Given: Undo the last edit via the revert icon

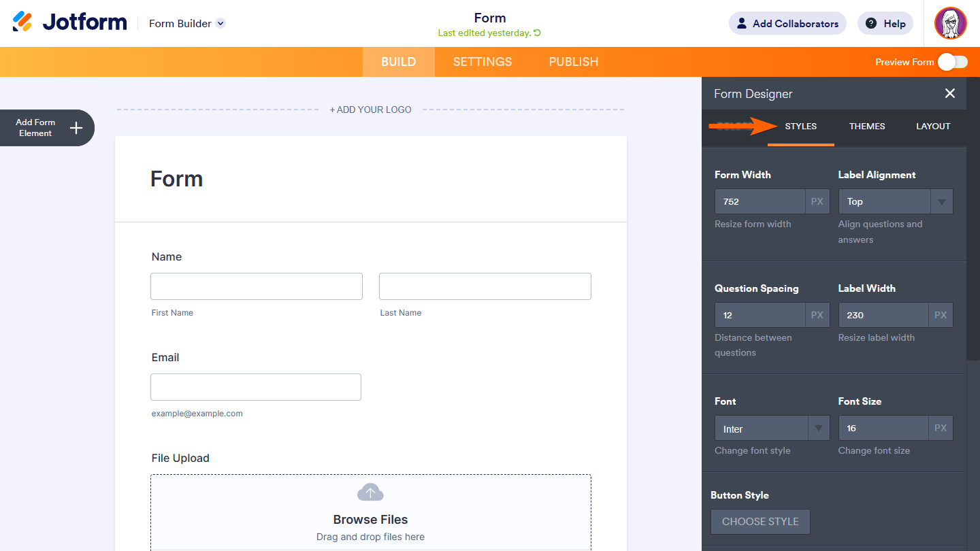Looking at the screenshot, I should 536,32.
